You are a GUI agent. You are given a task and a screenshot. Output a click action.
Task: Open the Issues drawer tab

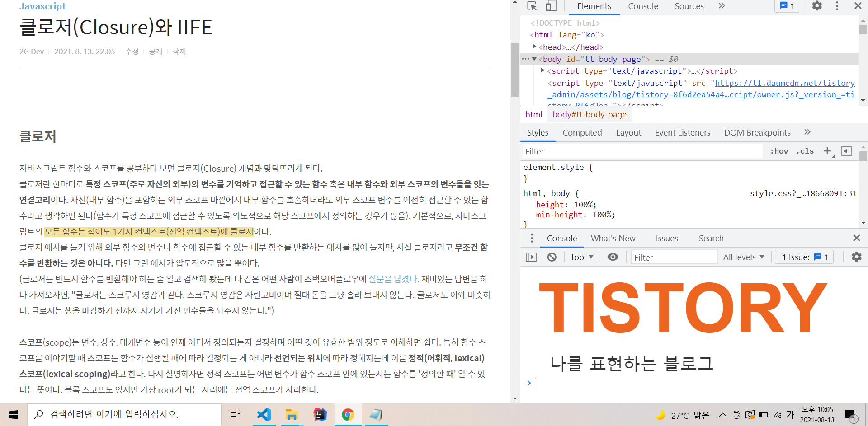667,239
